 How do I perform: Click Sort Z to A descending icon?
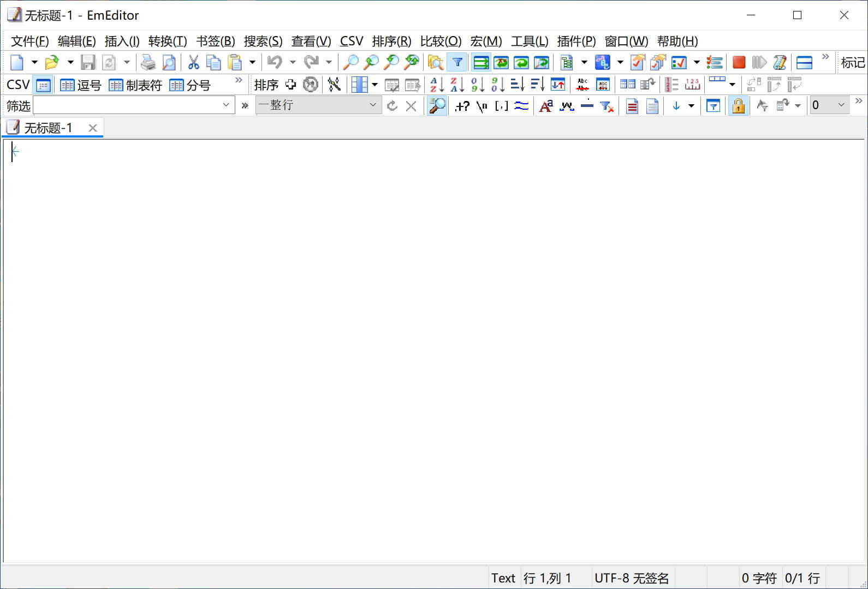pyautogui.click(x=457, y=85)
